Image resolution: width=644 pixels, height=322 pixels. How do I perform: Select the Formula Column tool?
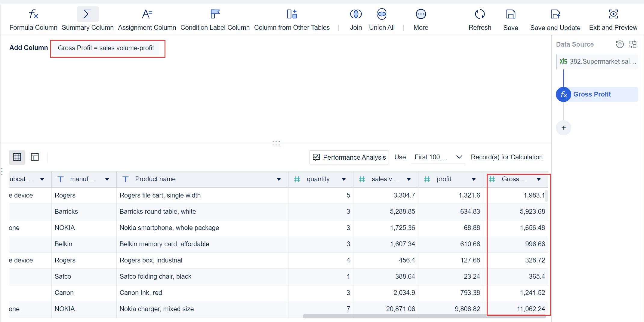coord(33,19)
